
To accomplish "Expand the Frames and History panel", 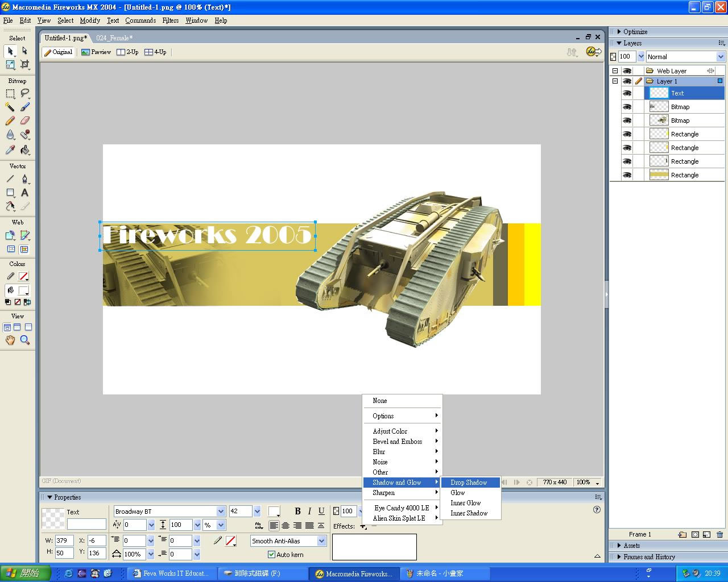I will click(x=619, y=557).
